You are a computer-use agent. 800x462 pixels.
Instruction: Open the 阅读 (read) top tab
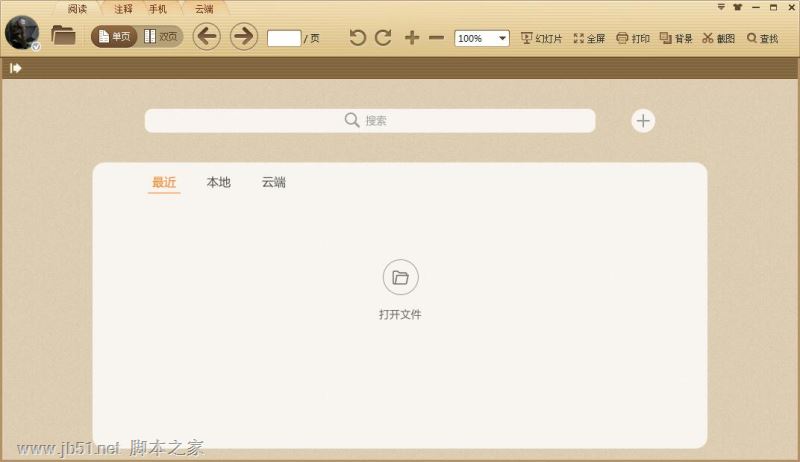(x=78, y=9)
